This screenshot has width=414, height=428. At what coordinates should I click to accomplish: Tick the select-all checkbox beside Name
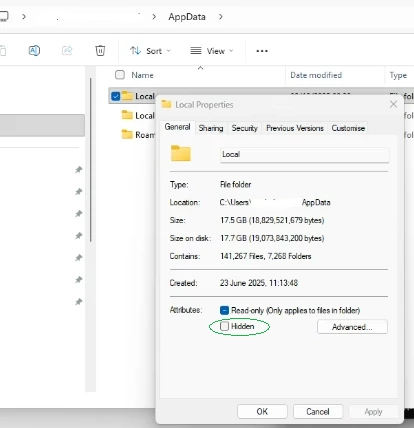click(120, 75)
